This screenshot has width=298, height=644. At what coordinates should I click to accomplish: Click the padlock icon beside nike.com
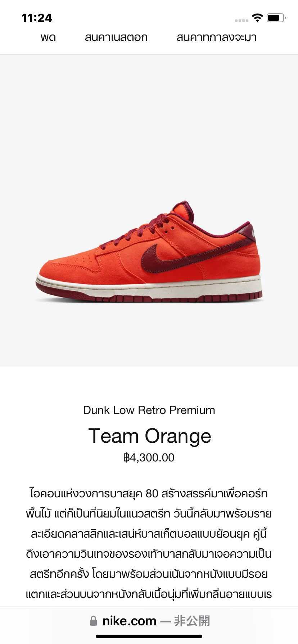[x=93, y=621]
